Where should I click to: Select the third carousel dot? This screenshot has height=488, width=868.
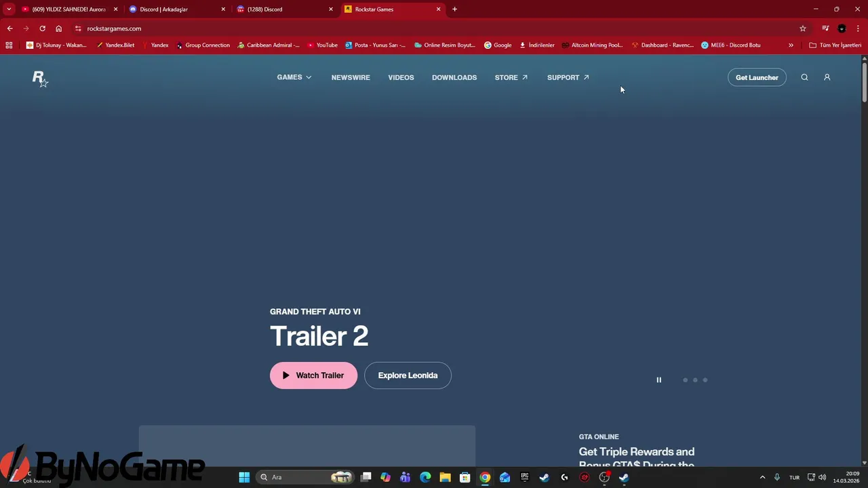[x=705, y=380]
